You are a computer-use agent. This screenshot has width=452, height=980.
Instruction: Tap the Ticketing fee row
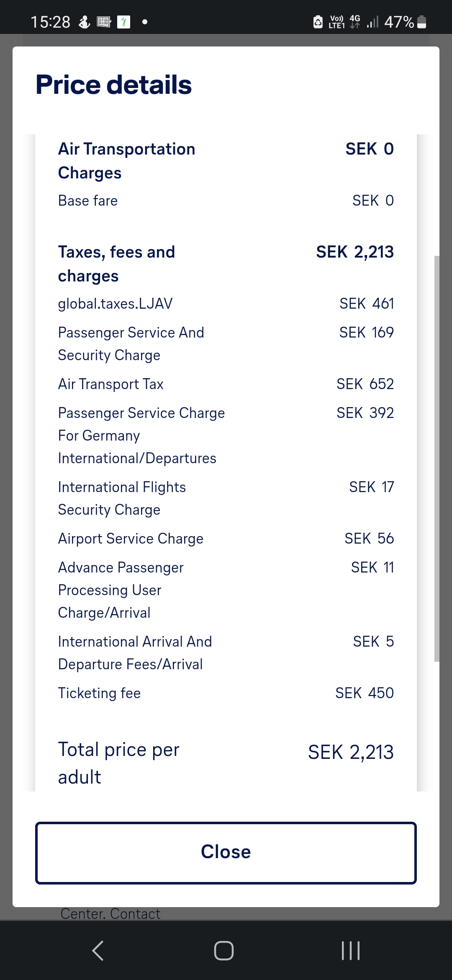click(226, 693)
